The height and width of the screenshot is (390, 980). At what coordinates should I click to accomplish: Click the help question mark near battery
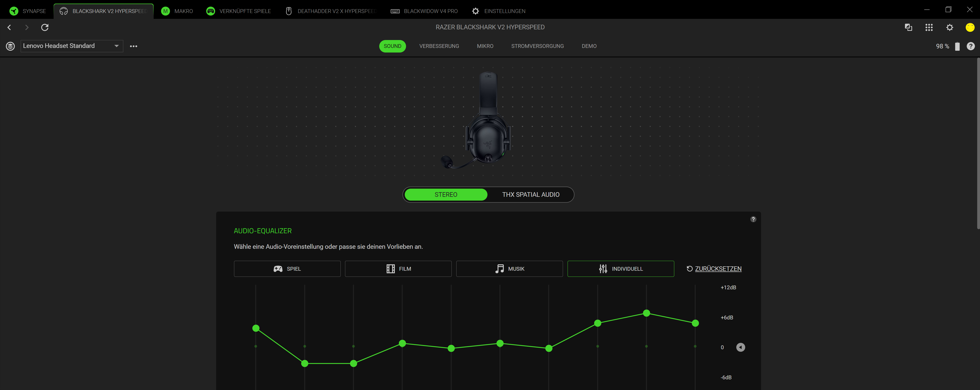click(971, 46)
